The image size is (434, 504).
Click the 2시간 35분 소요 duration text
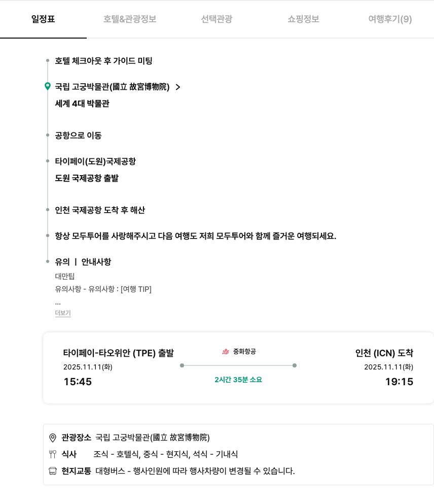tap(238, 380)
